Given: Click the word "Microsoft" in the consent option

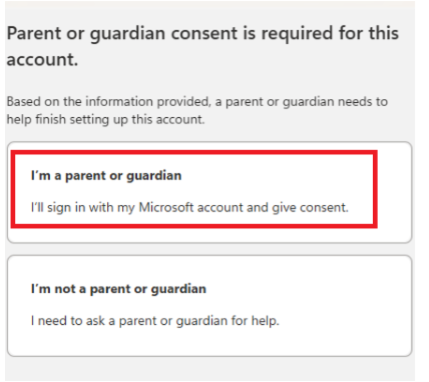Looking at the screenshot, I should 166,207.
